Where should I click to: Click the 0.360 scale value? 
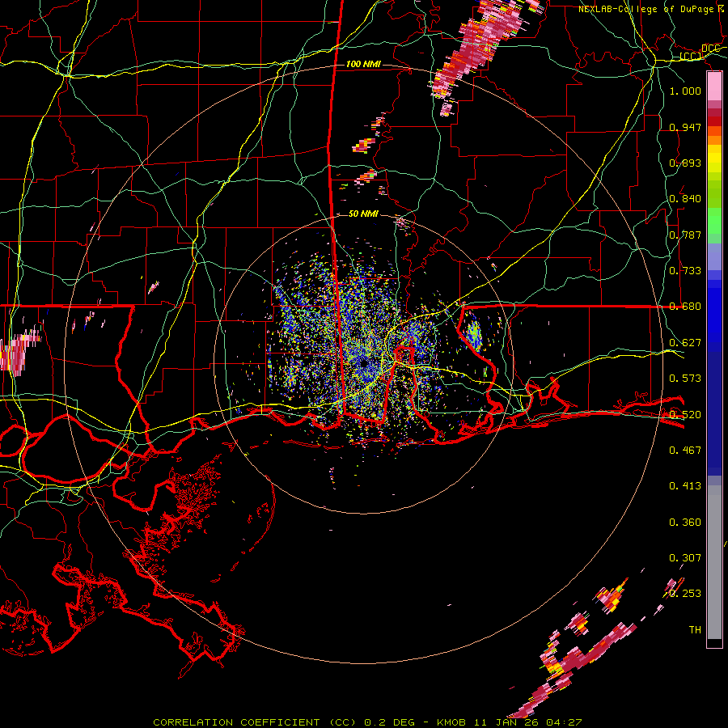685,523
